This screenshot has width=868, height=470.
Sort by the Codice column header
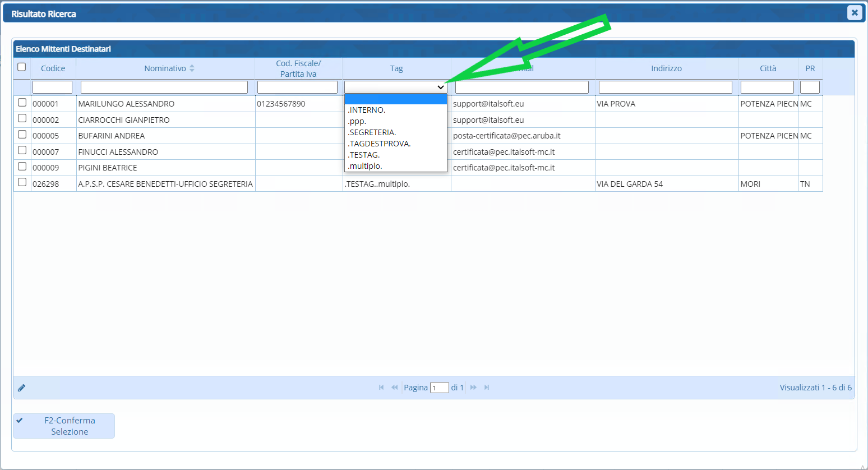[53, 68]
